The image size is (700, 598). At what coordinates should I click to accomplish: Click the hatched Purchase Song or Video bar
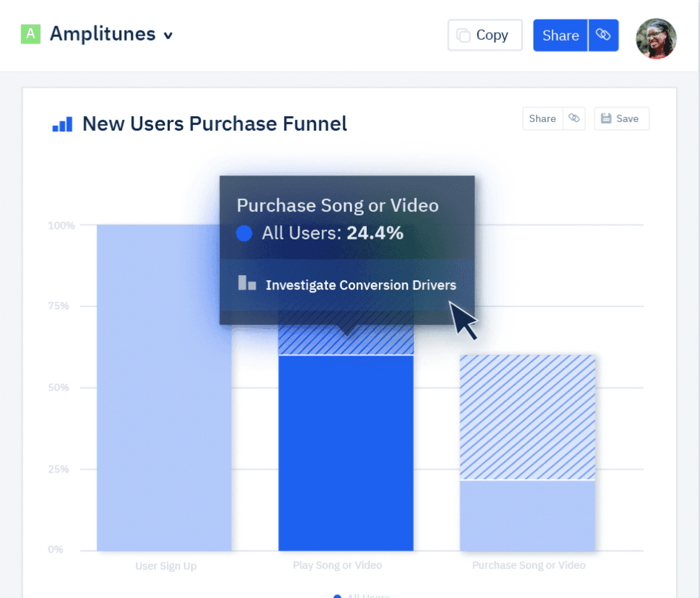click(528, 417)
